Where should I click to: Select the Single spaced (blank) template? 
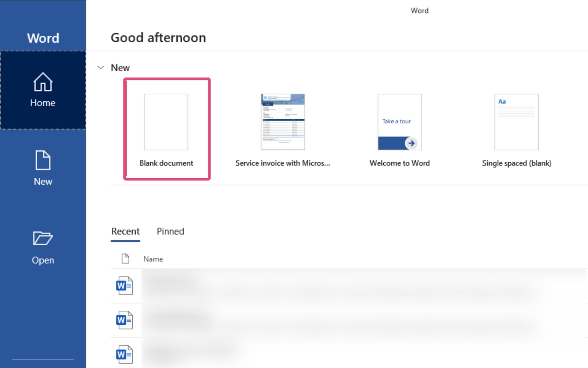(x=517, y=122)
